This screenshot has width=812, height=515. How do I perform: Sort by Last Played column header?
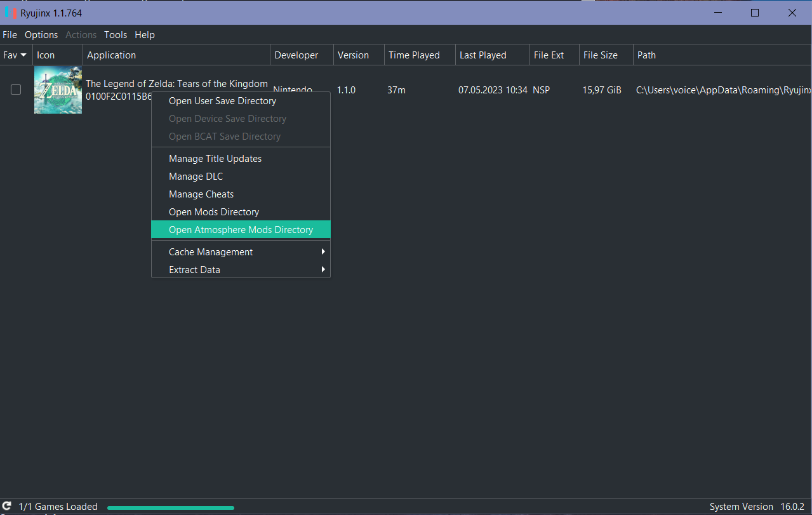click(493, 55)
